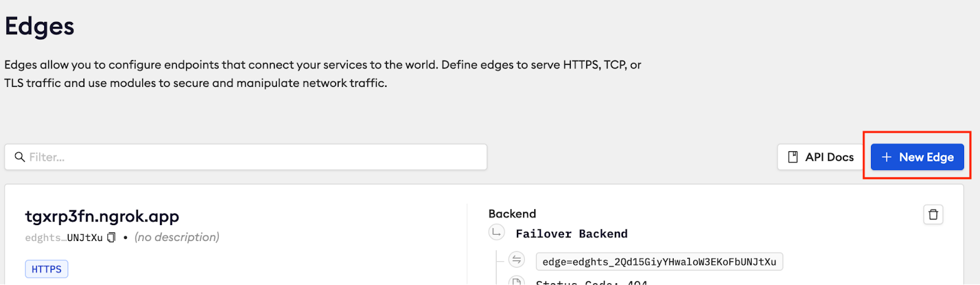Click the Failover Backend arrow icon

(x=497, y=232)
